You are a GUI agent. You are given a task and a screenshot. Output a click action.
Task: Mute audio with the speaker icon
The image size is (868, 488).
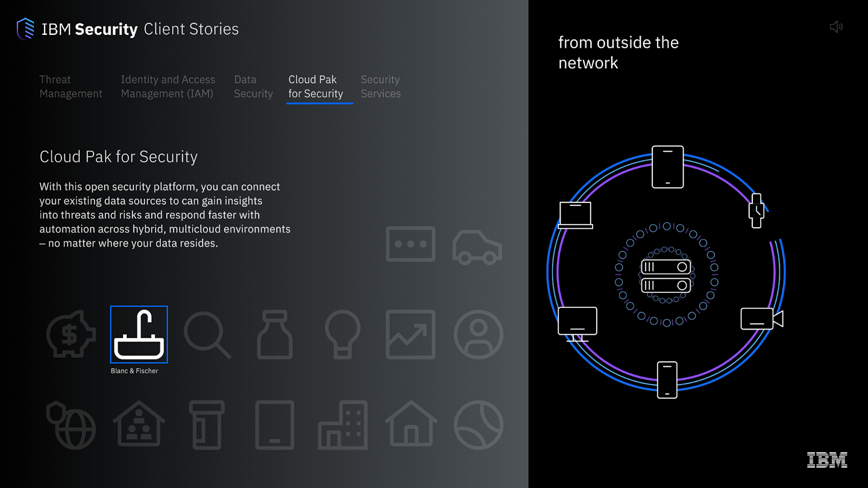836,27
